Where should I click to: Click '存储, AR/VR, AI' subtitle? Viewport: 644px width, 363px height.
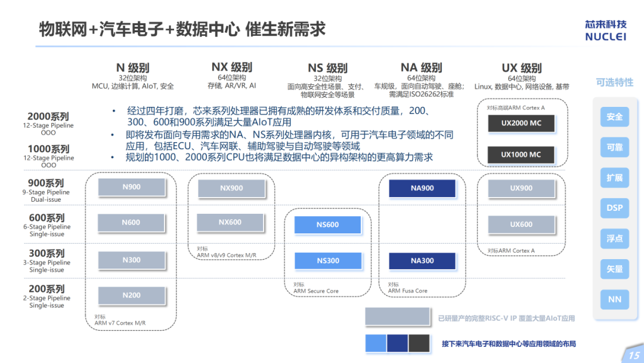231,85
